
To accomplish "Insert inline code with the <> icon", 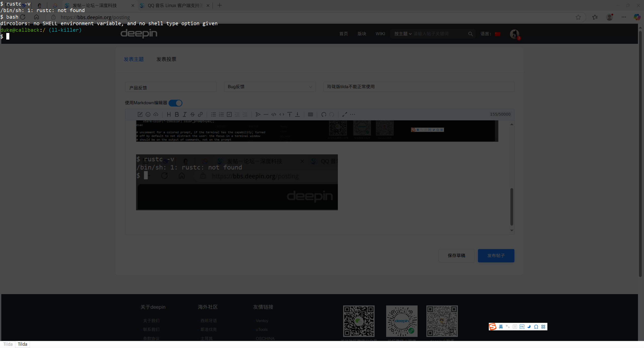I will tap(282, 115).
